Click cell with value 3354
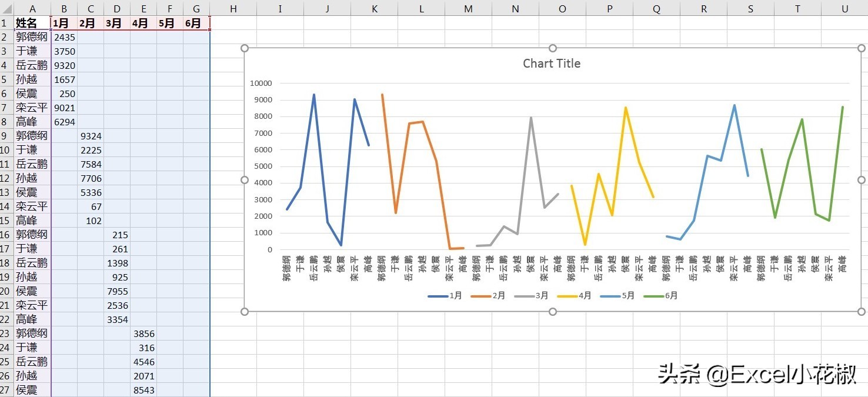Viewport: 868px width, 397px height. [117, 319]
